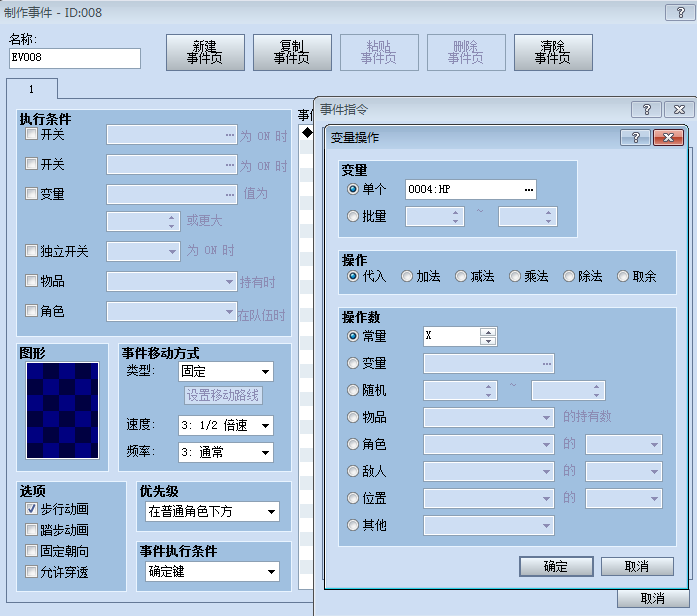Screen dimensions: 697x616
Task: Click the 0004:HP variable field
Action: click(470, 190)
